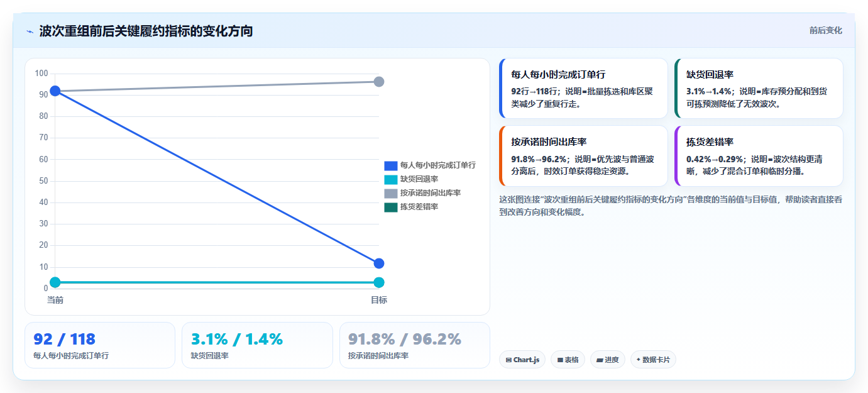Click the 当前 x-axis label
868x393 pixels.
pyautogui.click(x=55, y=300)
